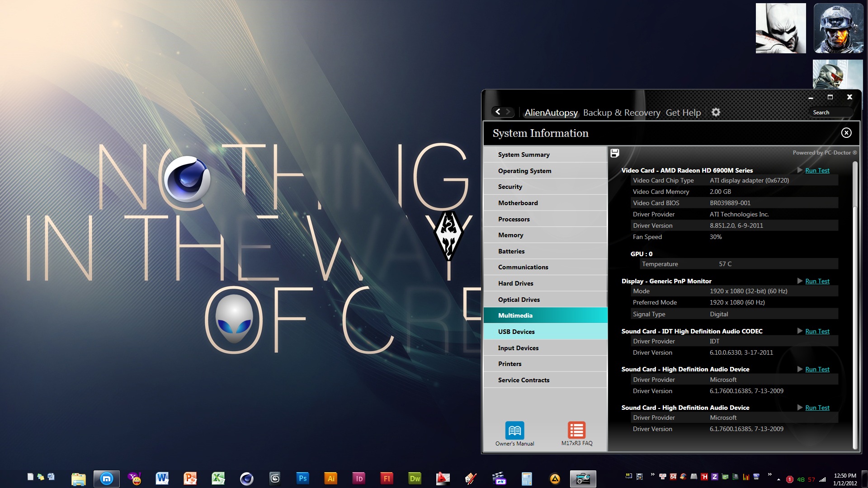Launch Illustrator from the taskbar
Screen dimensions: 868x488
coord(331,479)
